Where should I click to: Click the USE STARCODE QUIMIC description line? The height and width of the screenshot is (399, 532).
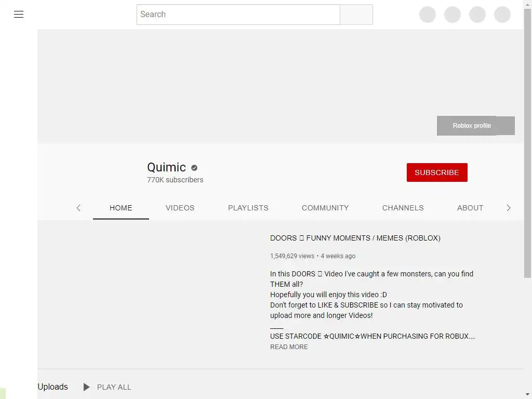(x=373, y=336)
